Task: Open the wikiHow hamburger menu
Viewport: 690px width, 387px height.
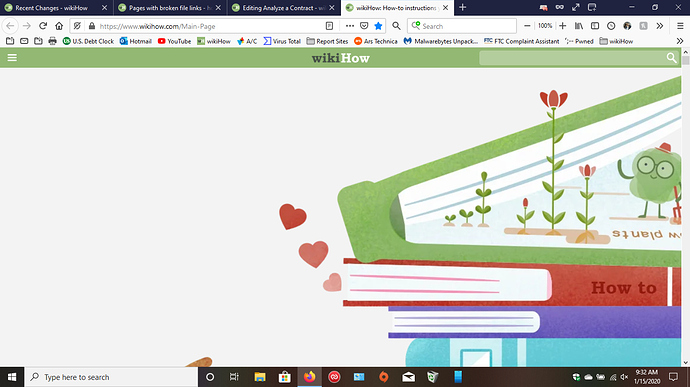Action: coord(12,58)
